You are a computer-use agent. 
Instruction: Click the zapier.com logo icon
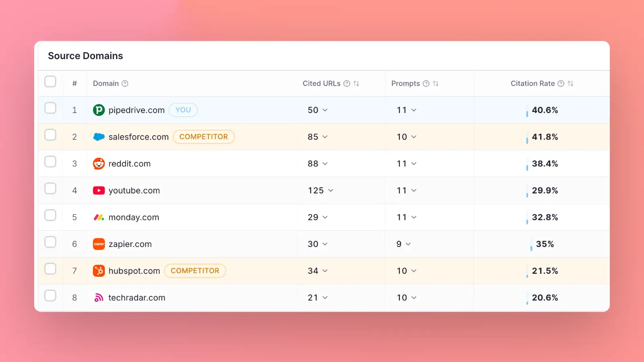click(99, 244)
